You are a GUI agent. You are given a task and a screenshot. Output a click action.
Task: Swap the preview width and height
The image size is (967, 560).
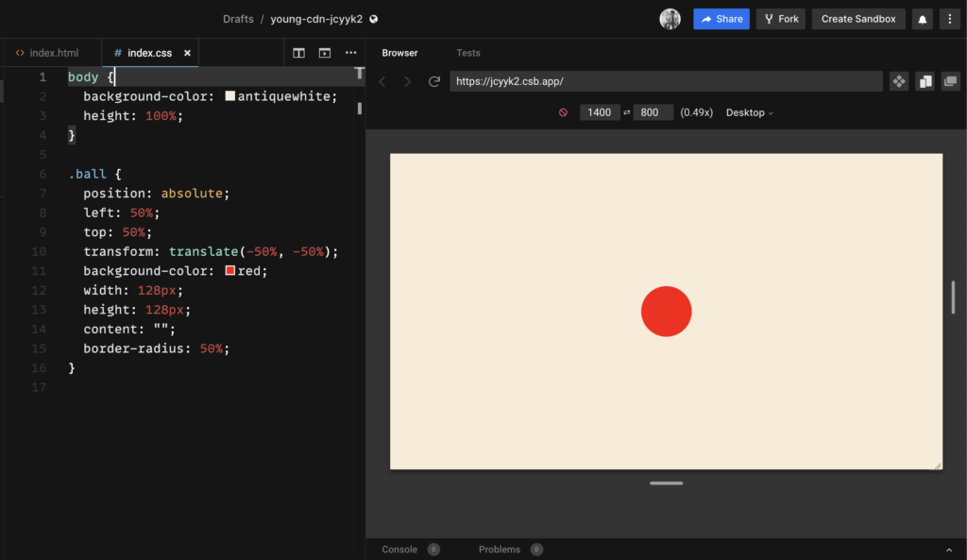[x=627, y=112]
